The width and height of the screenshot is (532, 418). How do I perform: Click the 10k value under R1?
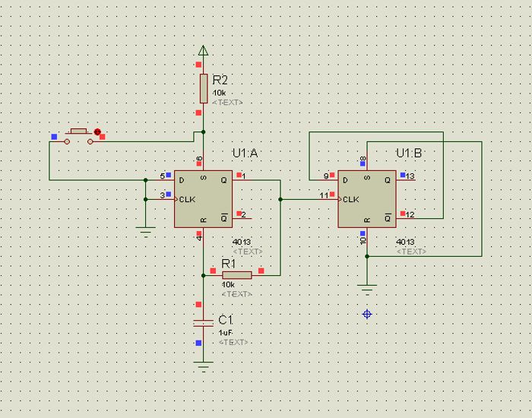(228, 284)
